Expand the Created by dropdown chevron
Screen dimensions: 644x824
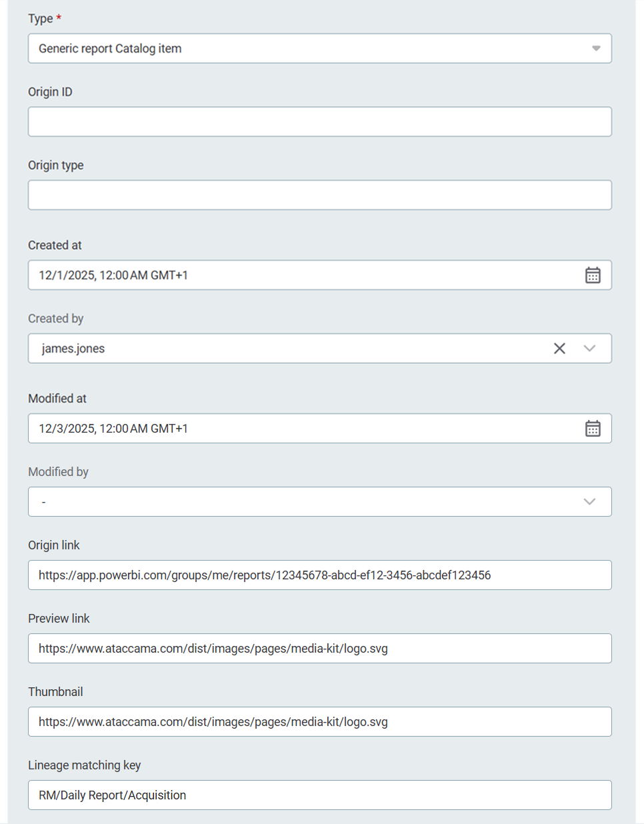tap(589, 349)
